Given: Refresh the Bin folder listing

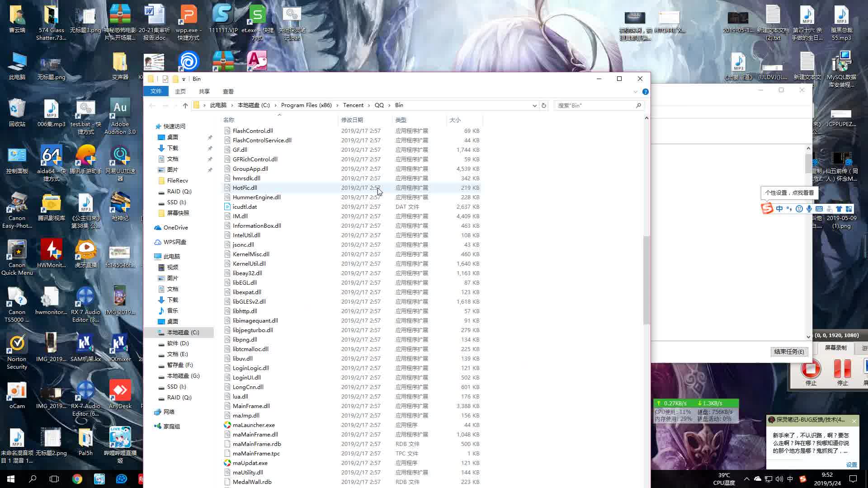Looking at the screenshot, I should (x=544, y=105).
